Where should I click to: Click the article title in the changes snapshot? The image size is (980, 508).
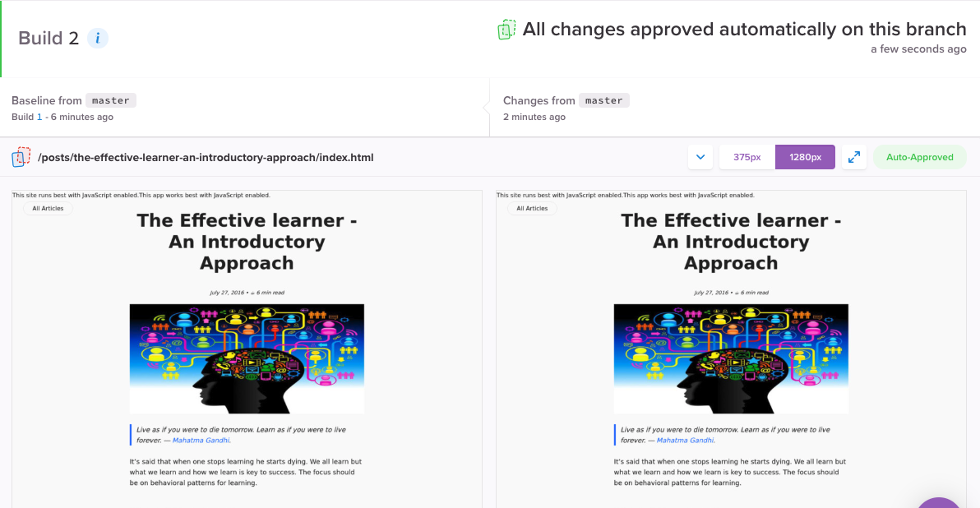pos(731,242)
